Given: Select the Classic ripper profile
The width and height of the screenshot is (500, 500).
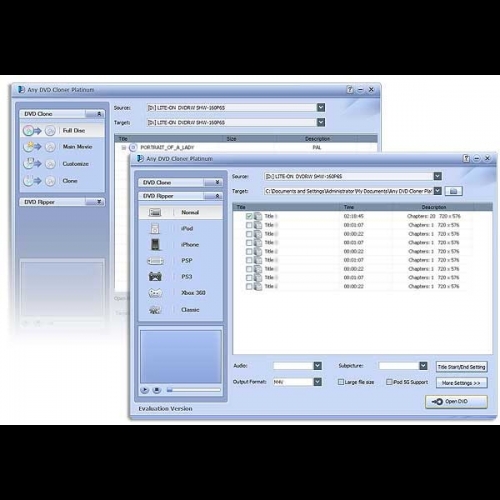Looking at the screenshot, I should click(180, 310).
